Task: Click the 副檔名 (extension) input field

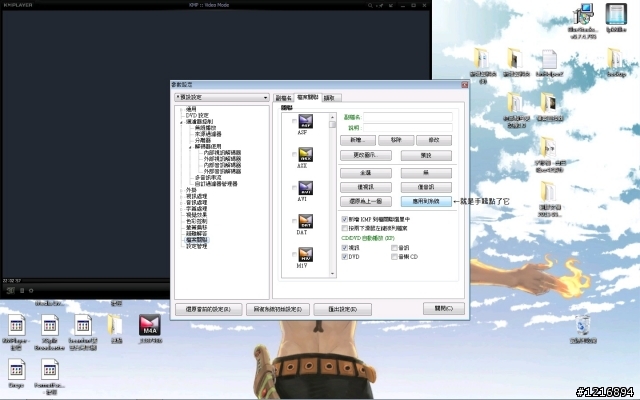Action: coord(408,117)
